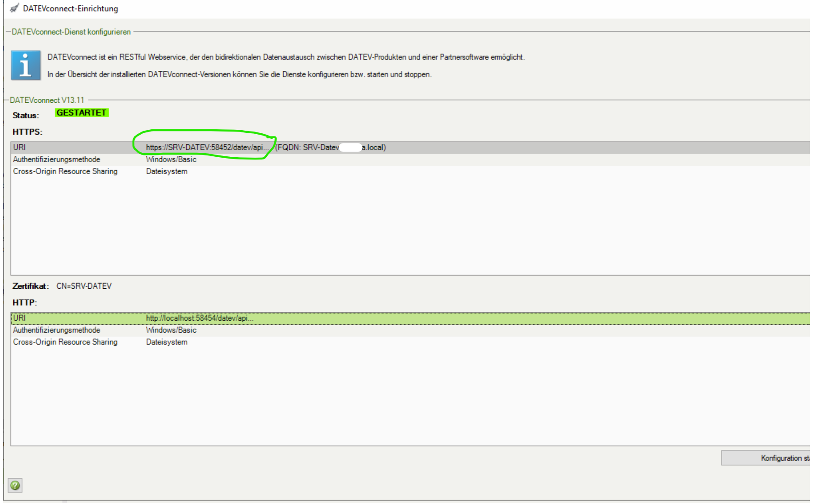
Task: Select the HTTP Cross-Origin Resource Sharing label
Action: tap(65, 342)
